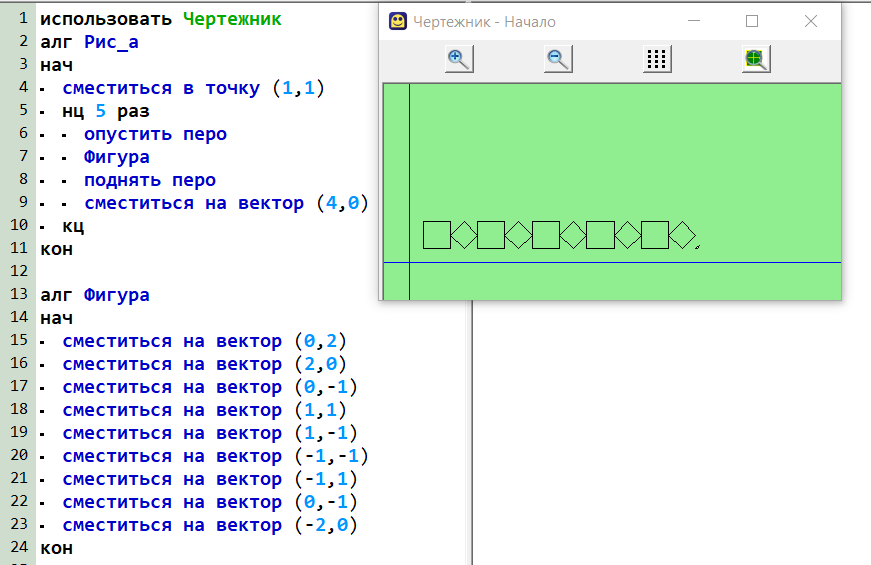Click 'опустить перо' on line 6
Viewport: 871px width, 565px height.
coord(156,134)
